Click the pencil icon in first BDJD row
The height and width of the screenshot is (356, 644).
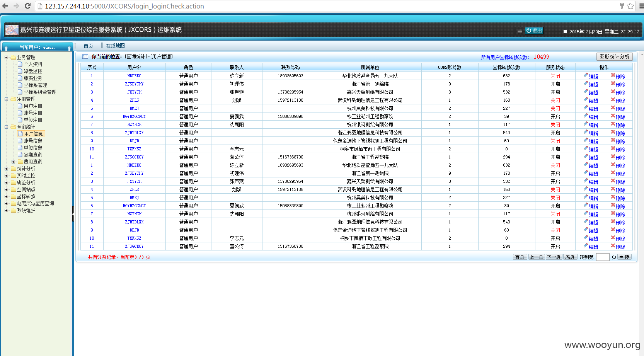pos(586,140)
